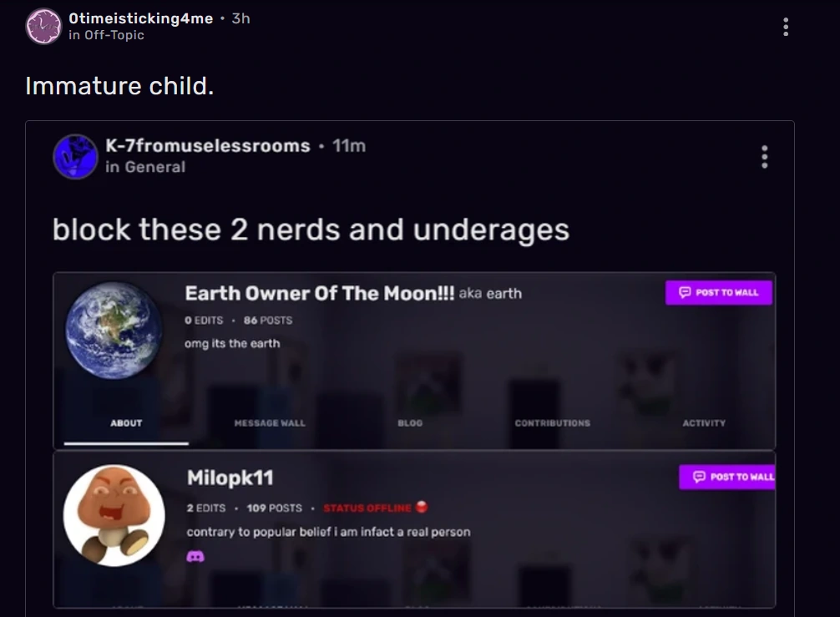The width and height of the screenshot is (840, 617).
Task: Select the About tab
Action: tap(126, 423)
